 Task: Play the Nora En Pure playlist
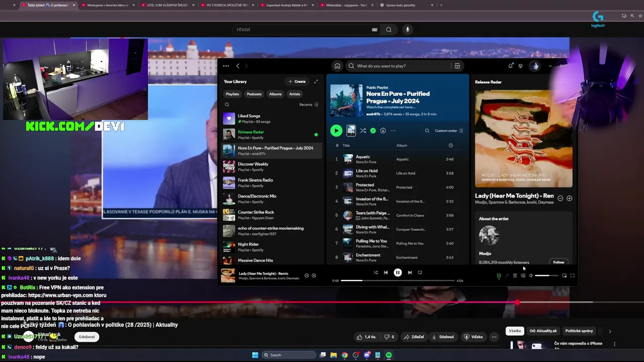coord(336,131)
